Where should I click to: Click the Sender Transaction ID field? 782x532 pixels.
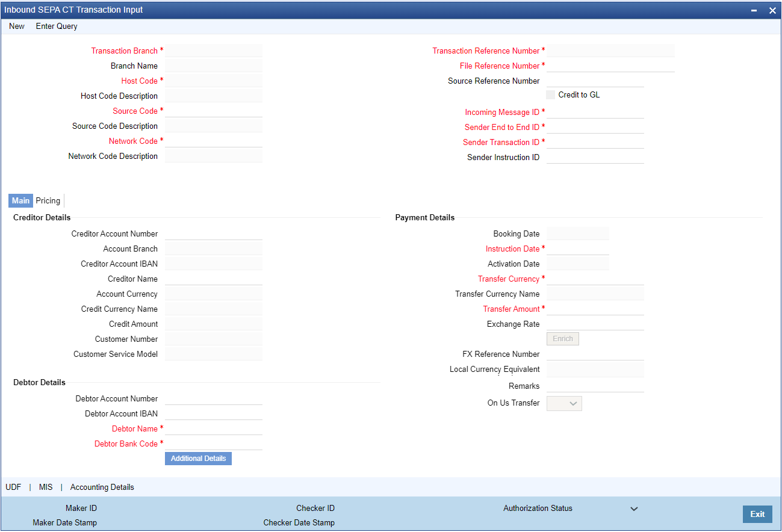[x=595, y=142]
